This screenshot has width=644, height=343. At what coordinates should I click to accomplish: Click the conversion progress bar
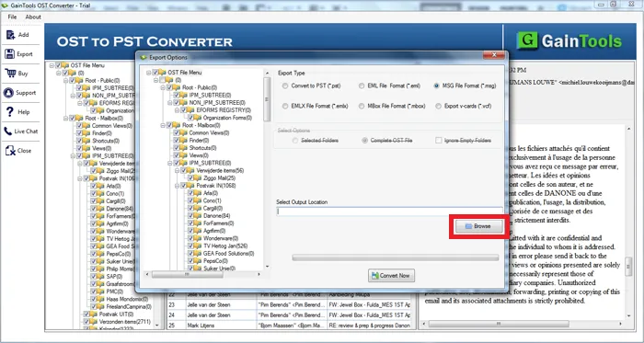(395, 257)
